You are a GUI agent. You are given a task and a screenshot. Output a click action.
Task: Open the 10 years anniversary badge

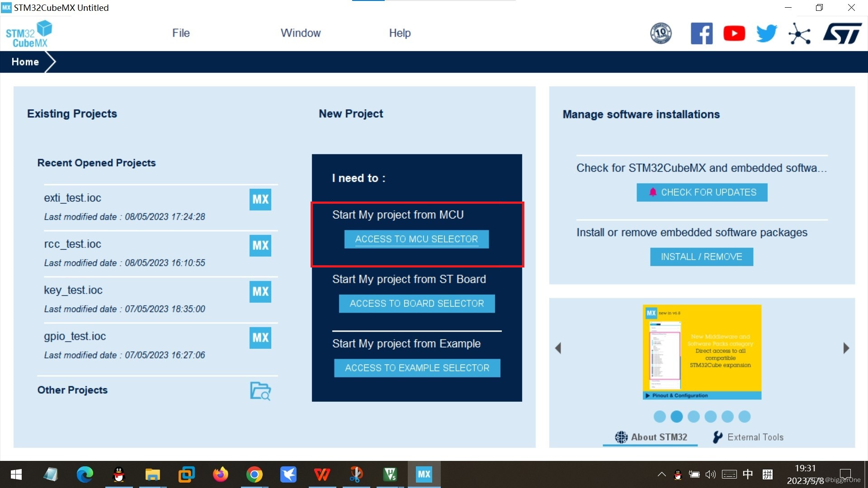coord(661,33)
